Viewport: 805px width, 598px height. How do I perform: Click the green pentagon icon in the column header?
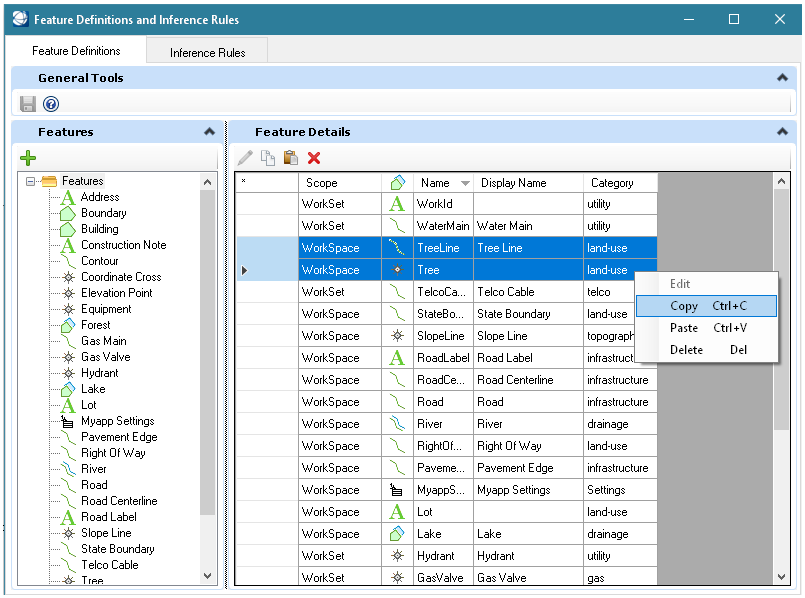coord(397,181)
